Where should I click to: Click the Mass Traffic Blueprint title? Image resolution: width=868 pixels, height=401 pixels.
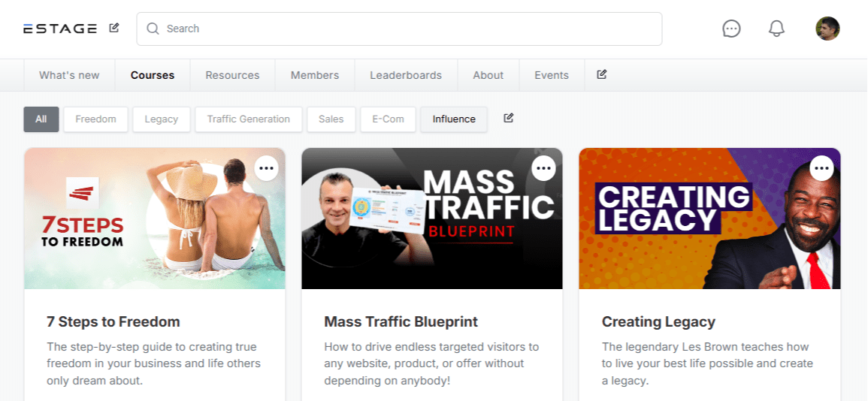click(x=401, y=321)
